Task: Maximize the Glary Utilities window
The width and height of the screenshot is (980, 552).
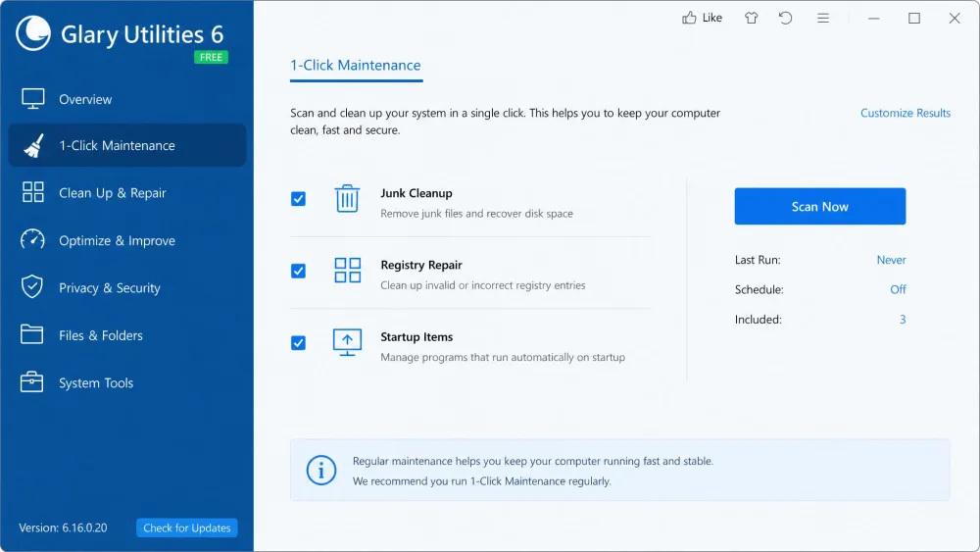Action: [914, 18]
